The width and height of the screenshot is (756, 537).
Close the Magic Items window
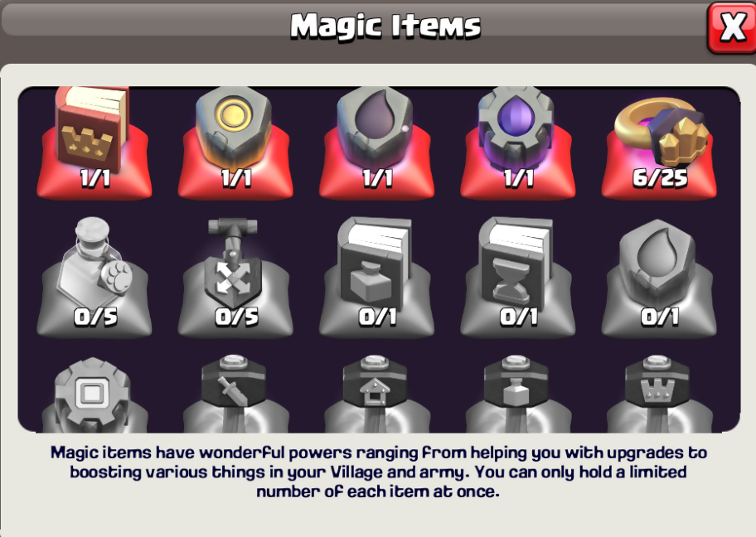(x=732, y=27)
